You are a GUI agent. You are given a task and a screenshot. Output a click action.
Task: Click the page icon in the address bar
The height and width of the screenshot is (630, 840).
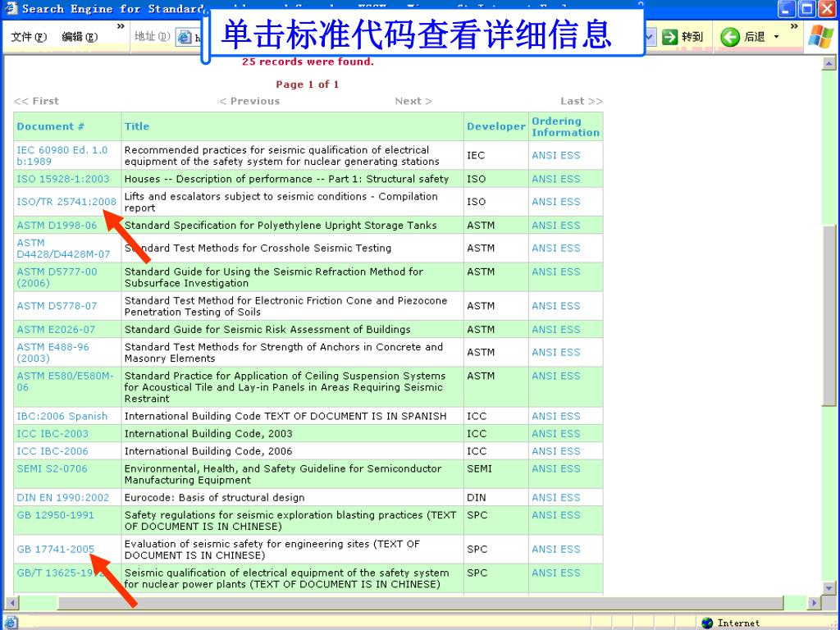tap(185, 37)
